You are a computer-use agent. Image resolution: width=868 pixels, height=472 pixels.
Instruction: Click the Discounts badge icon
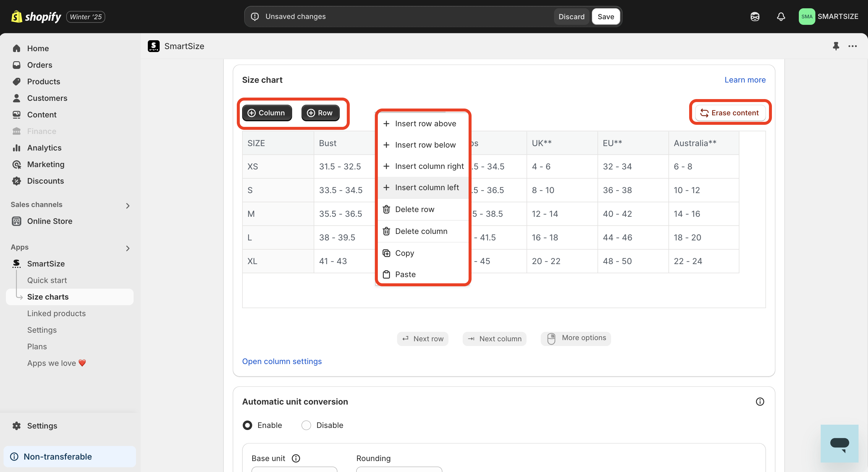pyautogui.click(x=17, y=181)
